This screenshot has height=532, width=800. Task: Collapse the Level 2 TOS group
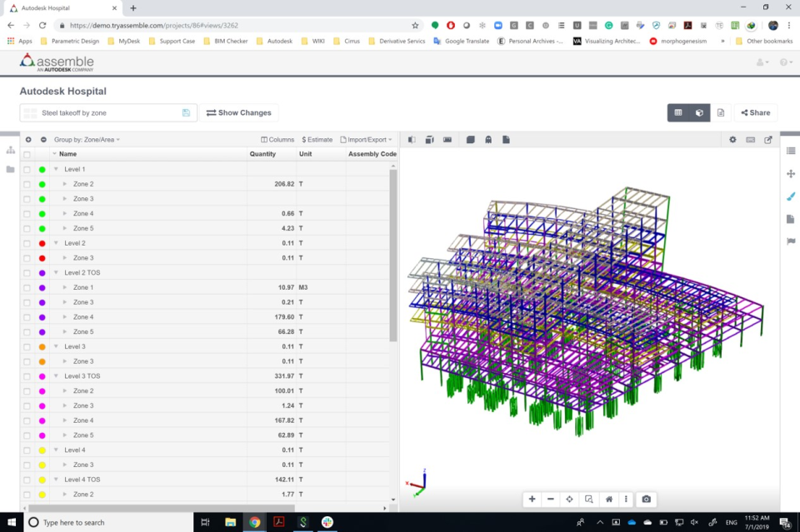[57, 272]
